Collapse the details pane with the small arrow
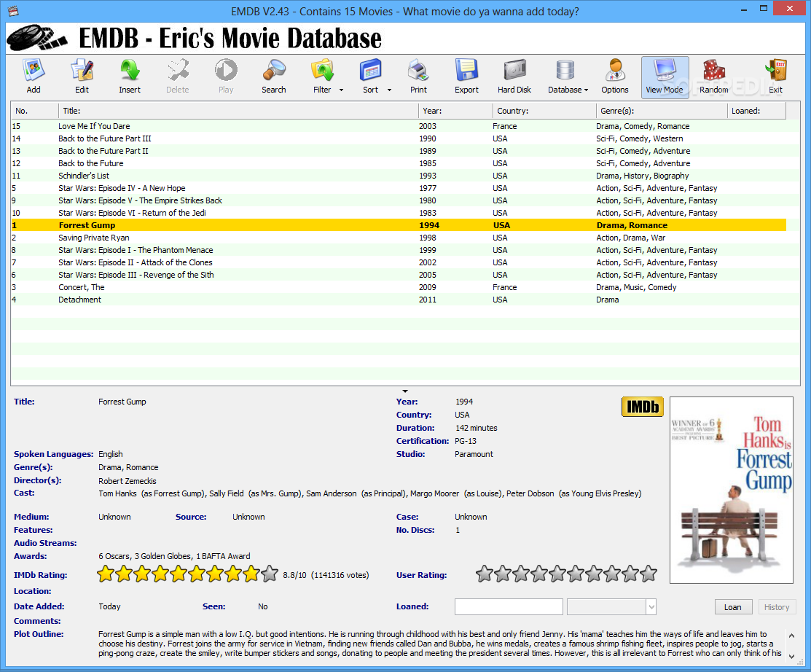Viewport: 811px width, 672px height. point(405,391)
